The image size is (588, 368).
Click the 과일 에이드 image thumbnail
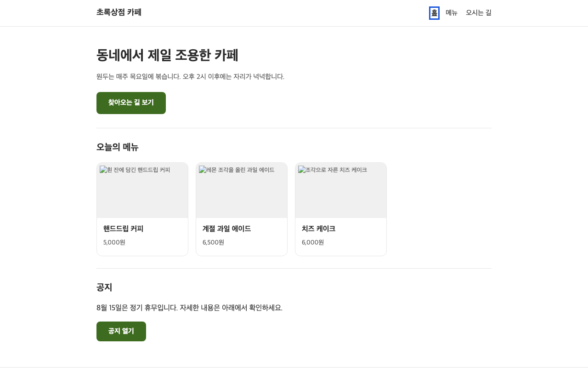(x=242, y=190)
